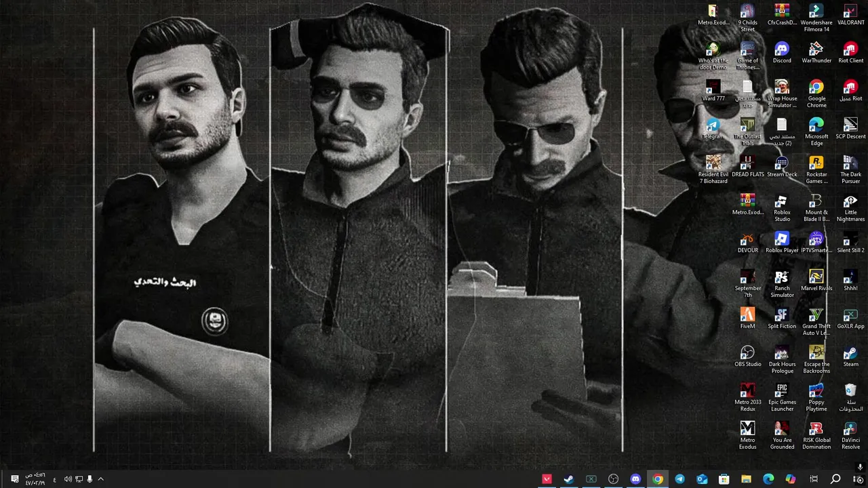Viewport: 868px width, 488px height.
Task: Expand the hidden system tray icons
Action: point(100,479)
